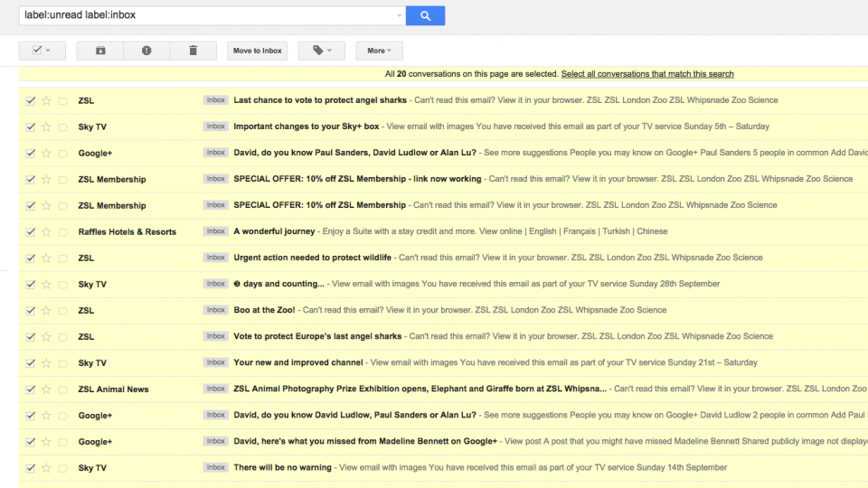The image size is (868, 488).
Task: Mark There will be no warning as important
Action: (63, 468)
